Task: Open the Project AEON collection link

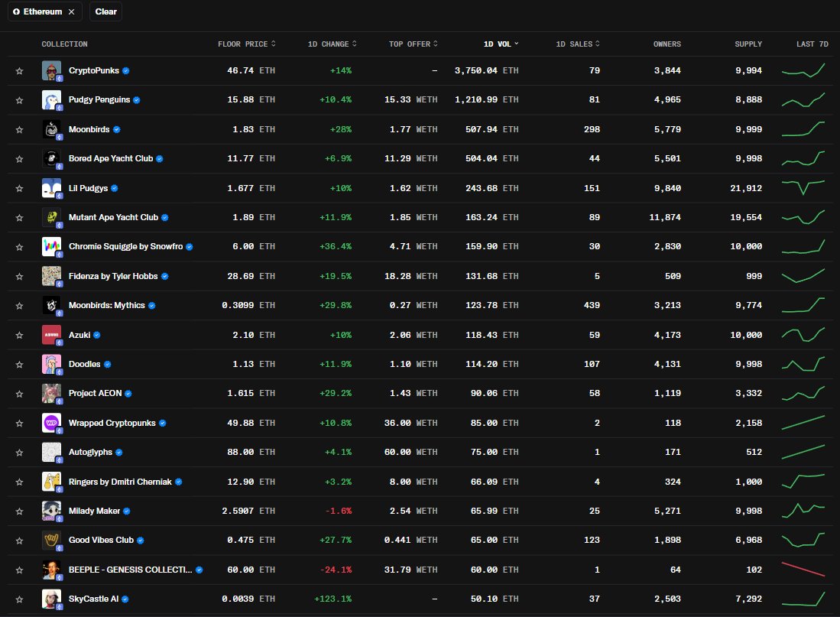Action: [96, 393]
